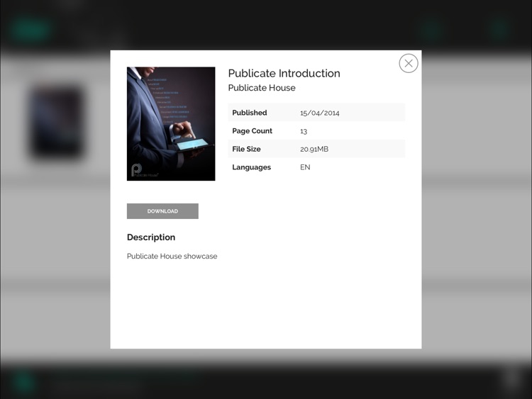Select the Languages label
This screenshot has width=532, height=399.
[x=251, y=167]
